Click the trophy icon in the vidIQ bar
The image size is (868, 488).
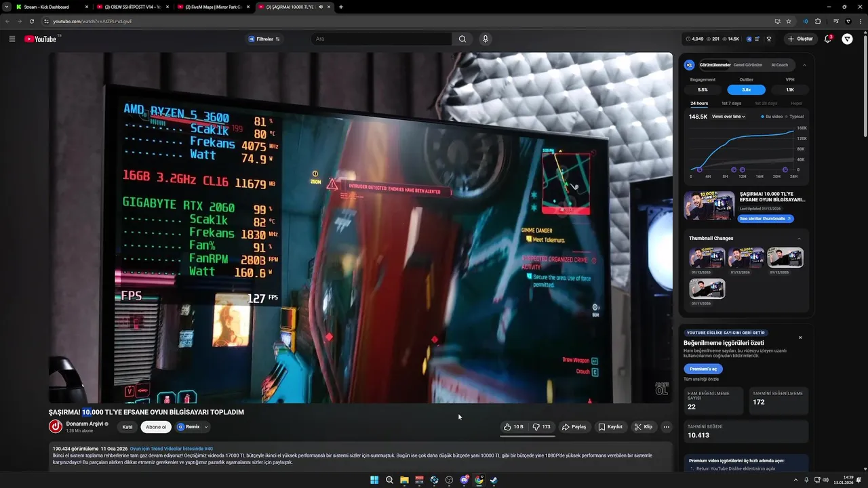tap(769, 39)
